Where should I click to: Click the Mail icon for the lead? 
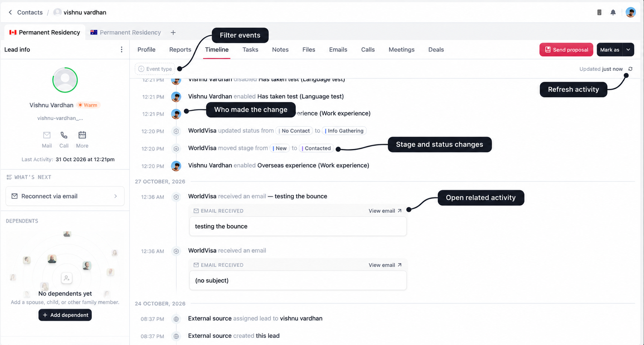47,135
